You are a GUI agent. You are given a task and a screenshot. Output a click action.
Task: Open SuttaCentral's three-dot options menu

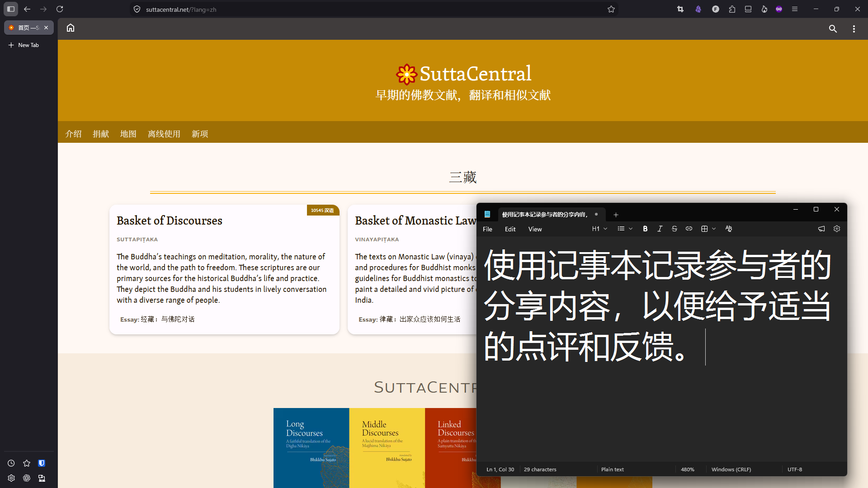pyautogui.click(x=854, y=29)
